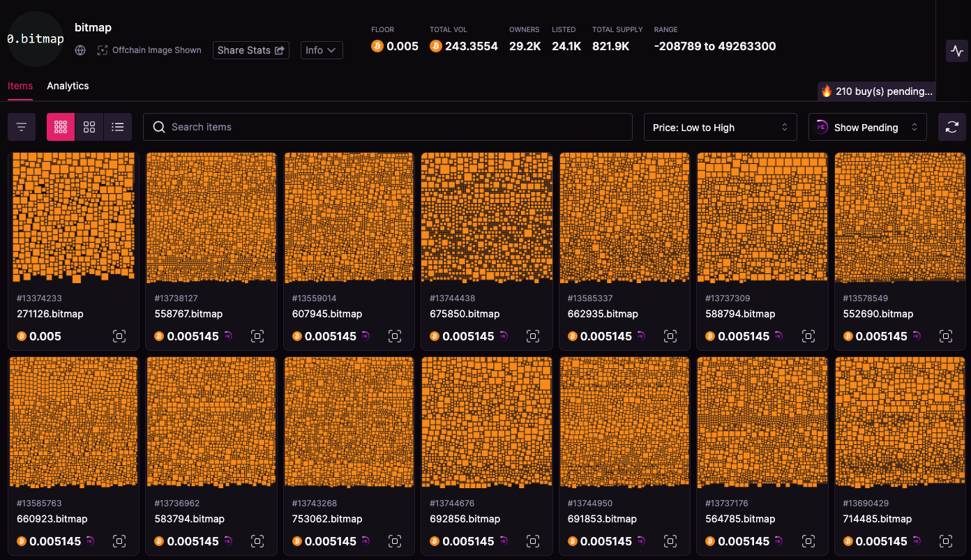Open the 558767.bitmap thumbnail image
This screenshot has width=971, height=560.
pos(211,218)
